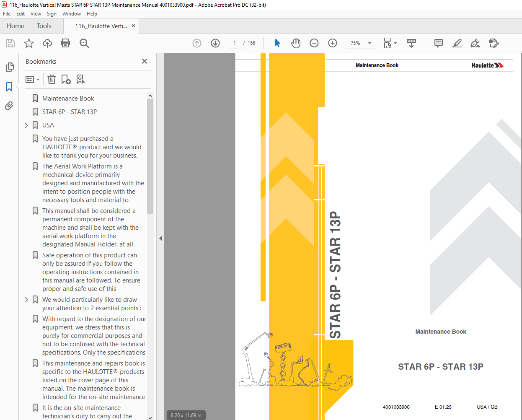Viewport: 522px width, 420px height.
Task: Go to previous page arrow
Action: pyautogui.click(x=197, y=43)
